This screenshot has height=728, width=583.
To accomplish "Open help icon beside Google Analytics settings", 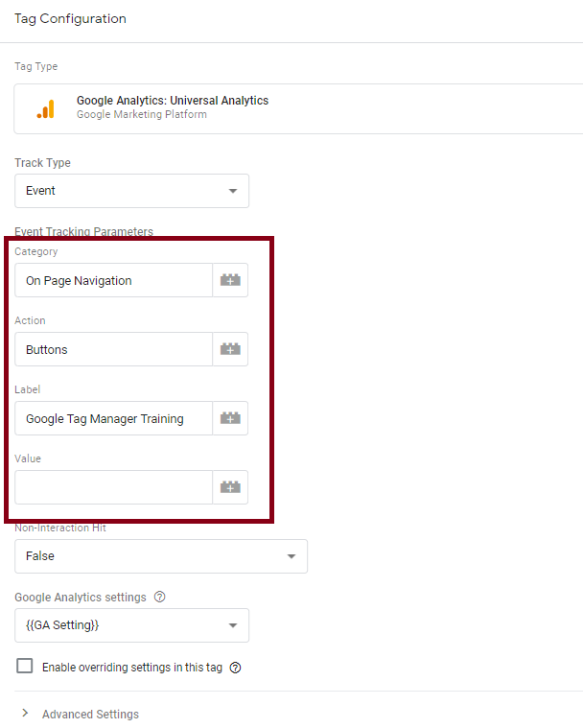I will tap(160, 597).
